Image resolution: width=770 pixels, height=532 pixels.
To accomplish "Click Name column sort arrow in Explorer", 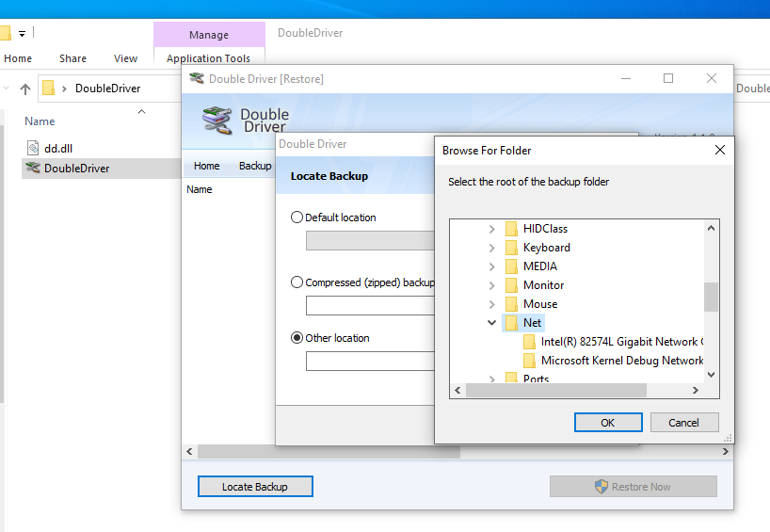I will [x=142, y=111].
